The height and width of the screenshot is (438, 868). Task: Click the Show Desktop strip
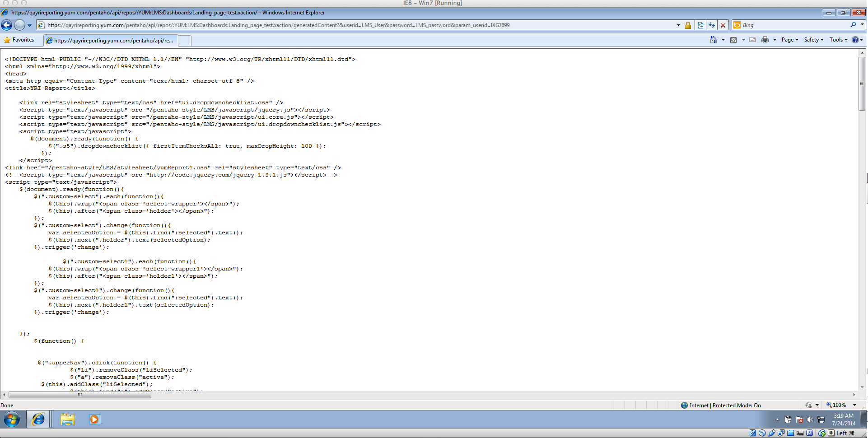pos(863,419)
